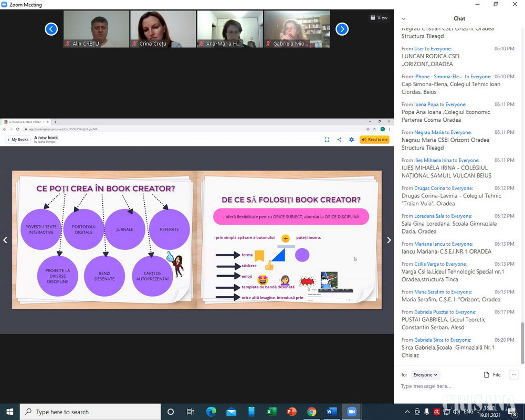525x420 pixels.
Task: Turn to the next book page
Action: [388, 240]
